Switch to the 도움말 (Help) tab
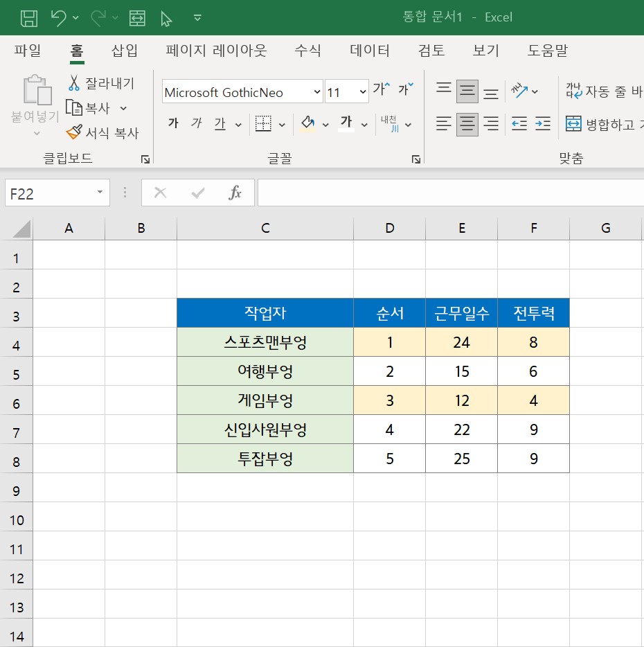Image resolution: width=644 pixels, height=647 pixels. click(x=548, y=51)
